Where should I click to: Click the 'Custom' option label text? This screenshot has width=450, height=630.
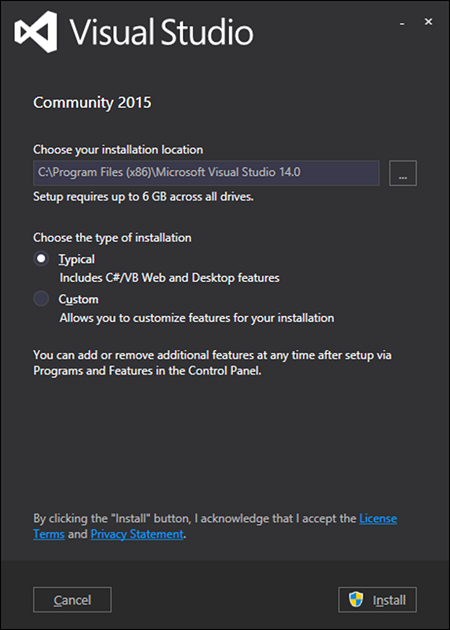79,299
